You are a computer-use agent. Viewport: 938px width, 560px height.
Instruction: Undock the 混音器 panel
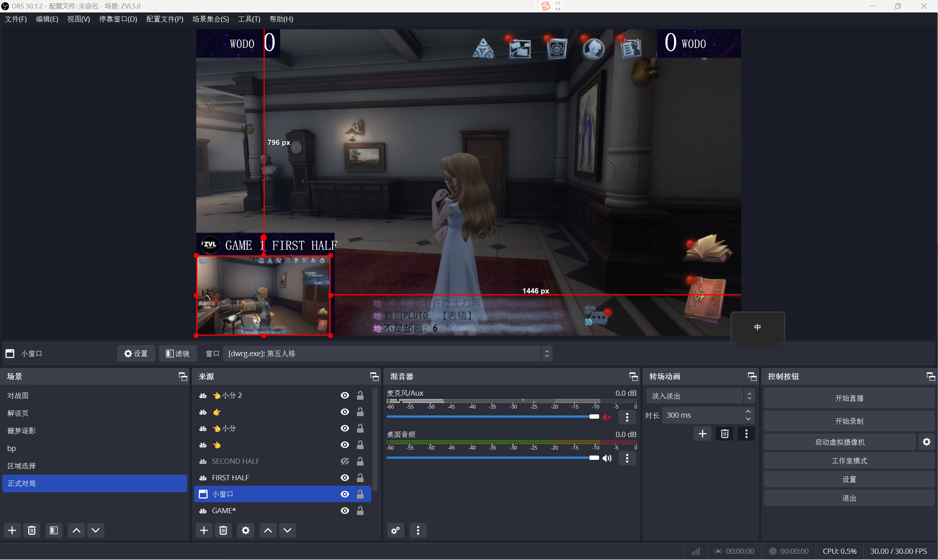click(633, 376)
